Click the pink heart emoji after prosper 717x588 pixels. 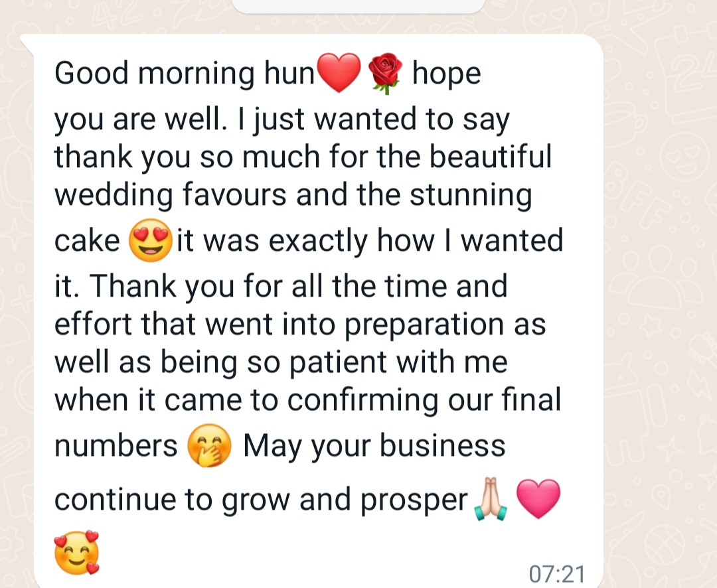(x=538, y=499)
